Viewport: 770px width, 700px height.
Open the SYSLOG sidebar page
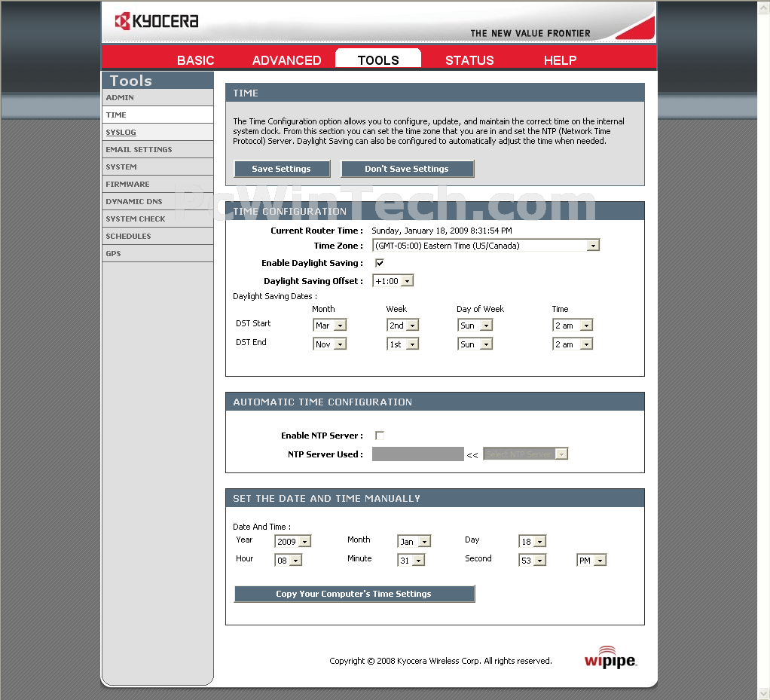[157, 132]
